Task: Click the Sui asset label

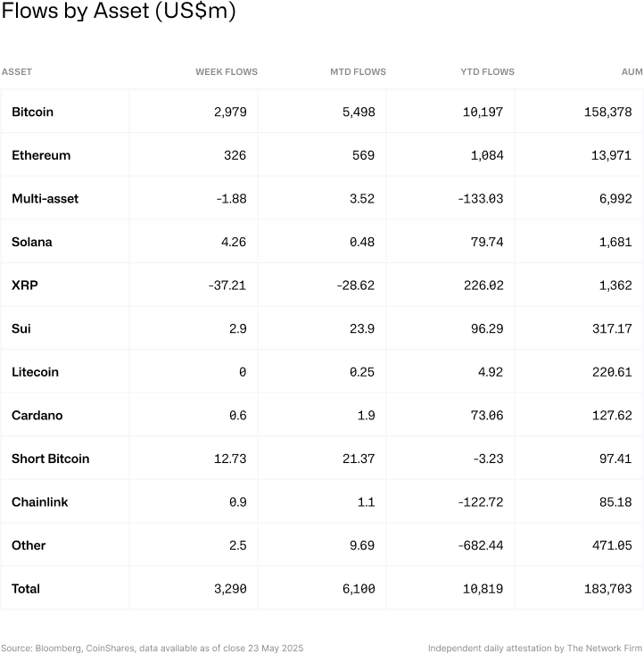Action: click(21, 328)
